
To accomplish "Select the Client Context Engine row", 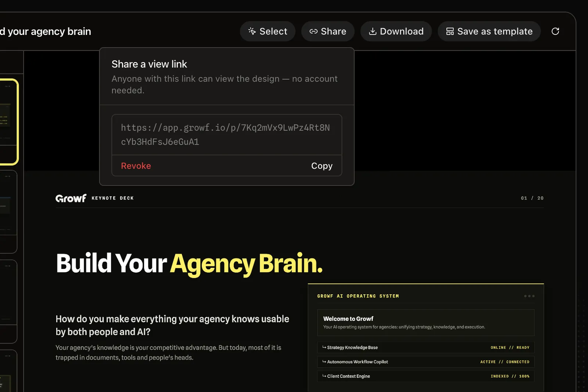I will (426, 376).
